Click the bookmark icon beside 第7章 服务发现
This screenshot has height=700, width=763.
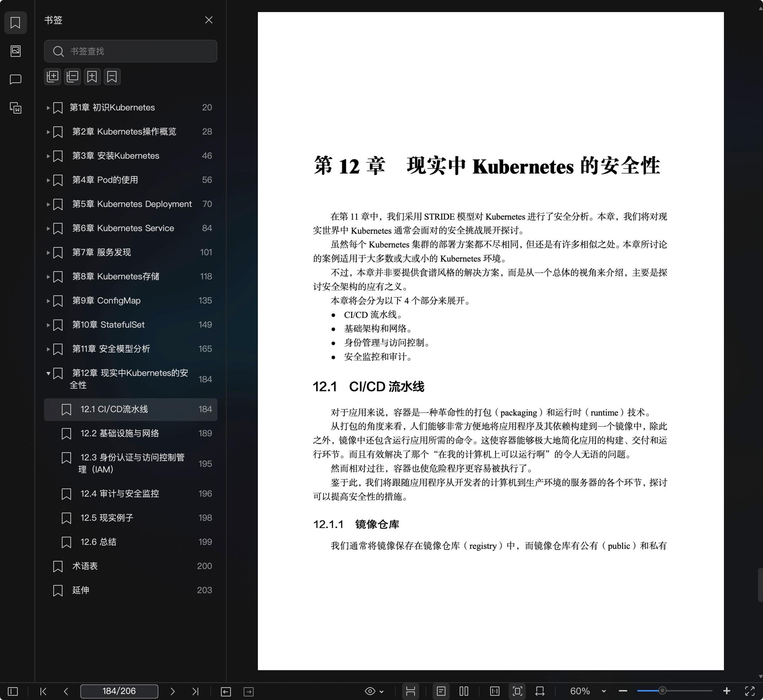(58, 253)
